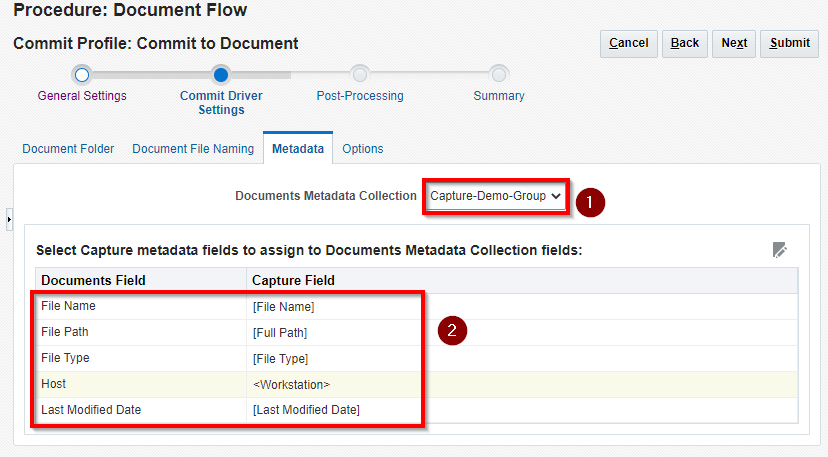The height and width of the screenshot is (457, 828).
Task: Switch to the Document File Naming tab
Action: click(x=193, y=148)
